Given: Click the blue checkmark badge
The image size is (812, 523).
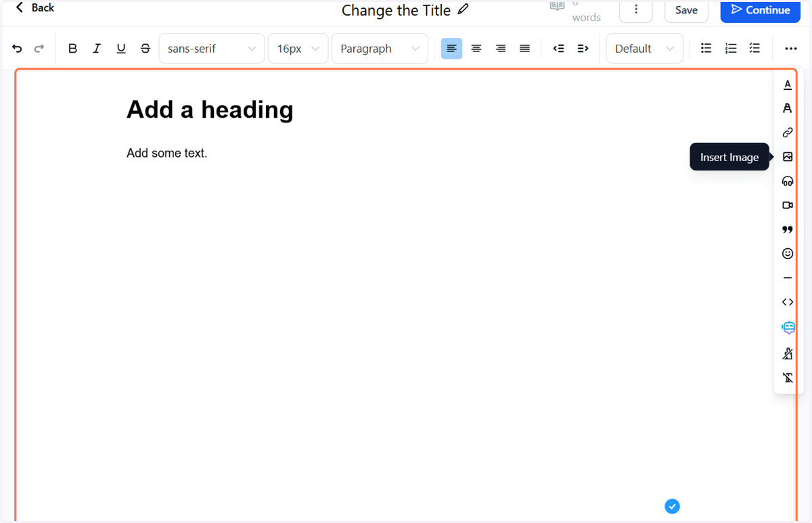Looking at the screenshot, I should 672,506.
